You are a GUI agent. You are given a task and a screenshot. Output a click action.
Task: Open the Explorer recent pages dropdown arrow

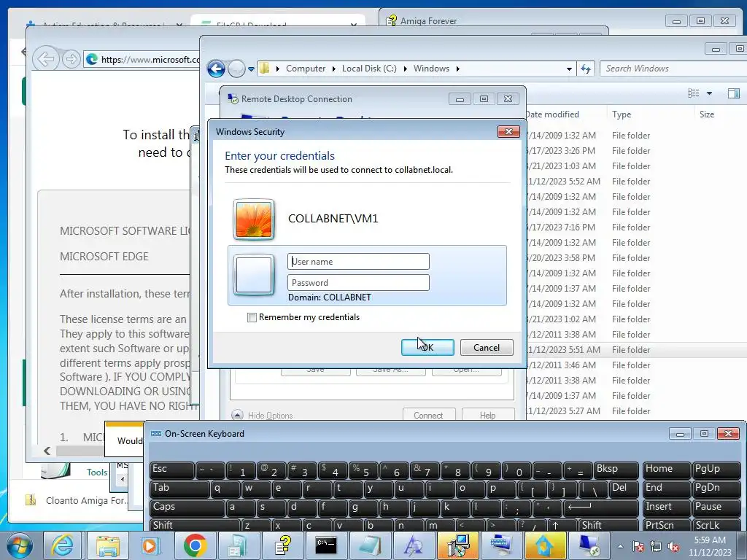click(251, 69)
